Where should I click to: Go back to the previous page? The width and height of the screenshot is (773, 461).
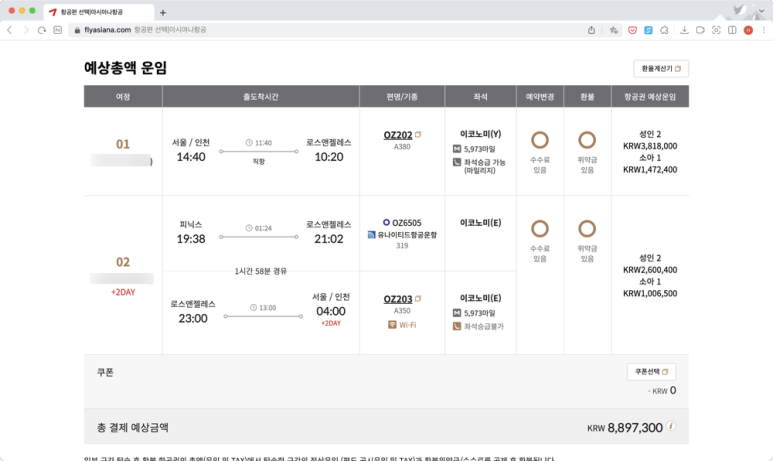(x=9, y=30)
